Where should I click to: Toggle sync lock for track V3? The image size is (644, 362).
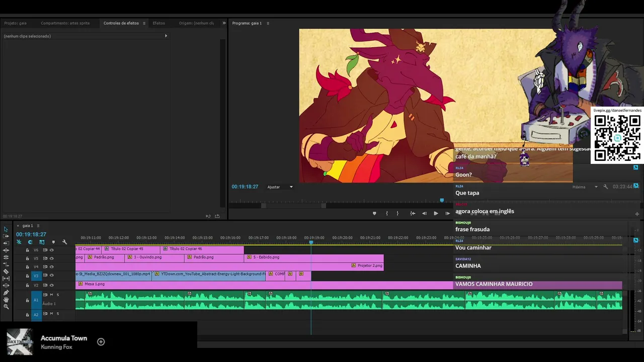[x=45, y=276]
